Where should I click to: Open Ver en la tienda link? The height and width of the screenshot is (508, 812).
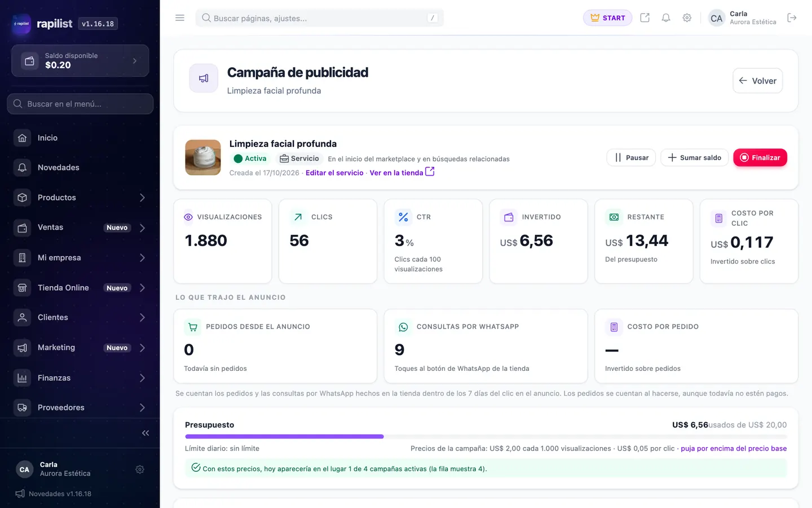tap(402, 172)
